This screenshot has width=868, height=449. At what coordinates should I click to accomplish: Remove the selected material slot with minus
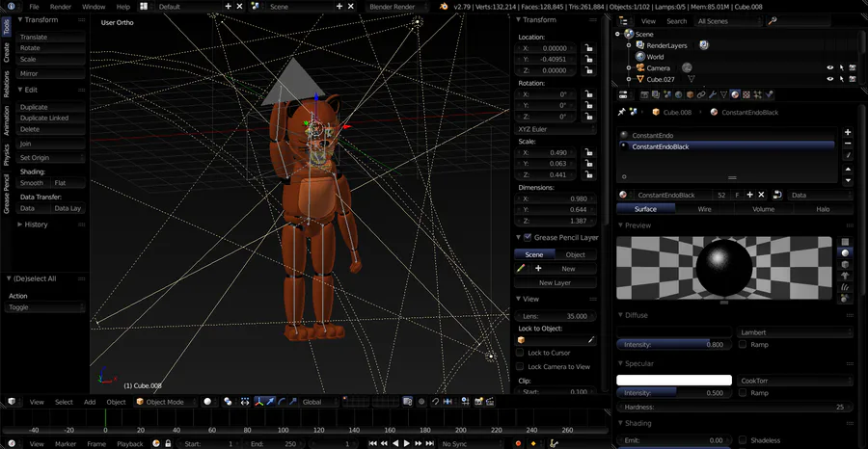[x=847, y=144]
